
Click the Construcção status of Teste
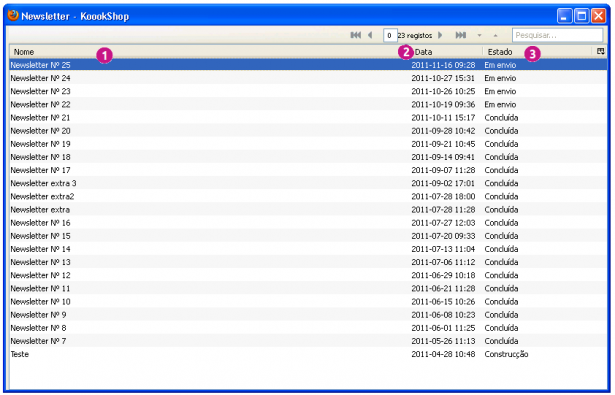pos(506,354)
